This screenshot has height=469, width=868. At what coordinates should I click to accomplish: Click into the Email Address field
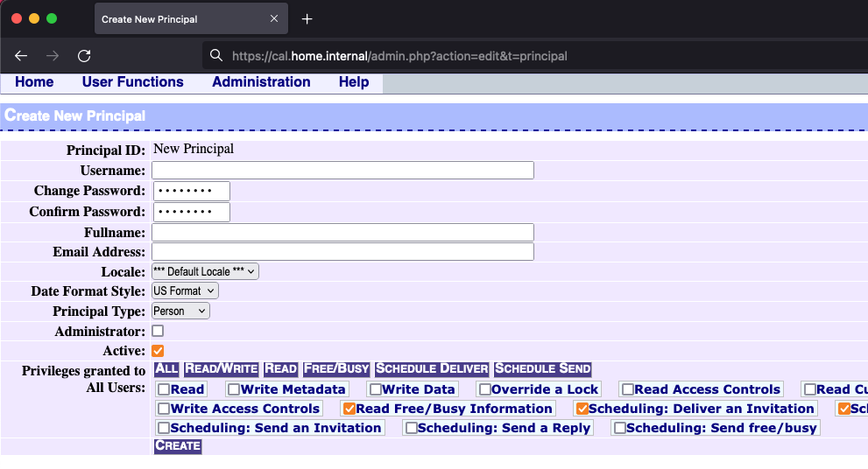[x=342, y=252]
